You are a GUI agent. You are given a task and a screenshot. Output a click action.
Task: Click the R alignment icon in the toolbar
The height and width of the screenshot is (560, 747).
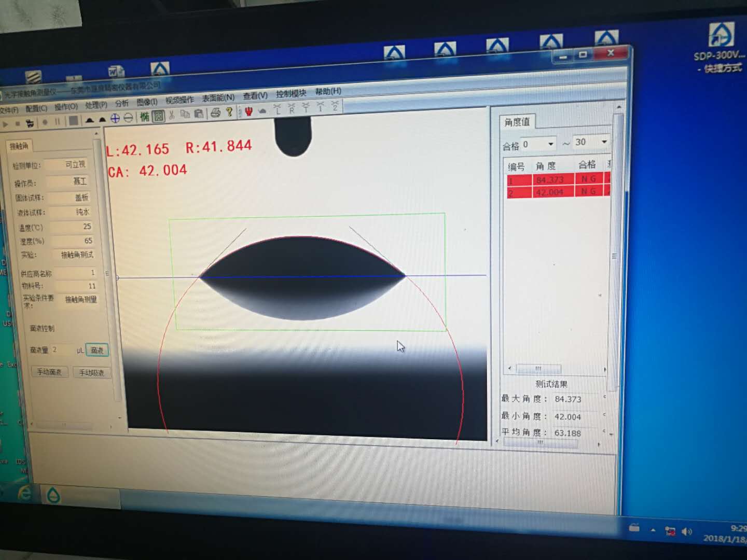point(292,108)
